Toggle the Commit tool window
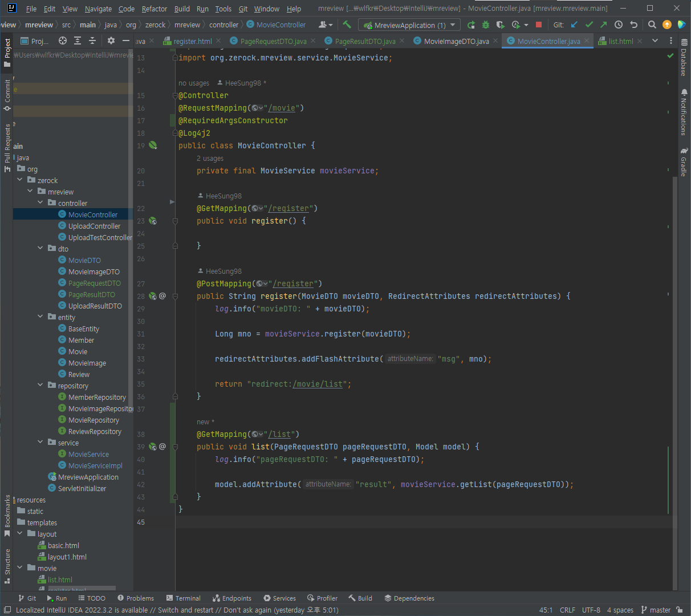Viewport: 691px width, 616px height. pos(7,95)
